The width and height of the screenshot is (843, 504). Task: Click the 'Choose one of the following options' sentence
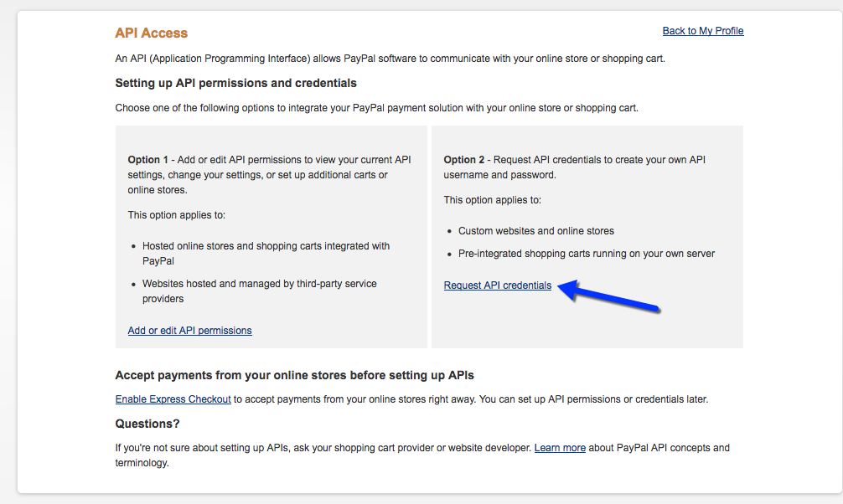click(376, 108)
